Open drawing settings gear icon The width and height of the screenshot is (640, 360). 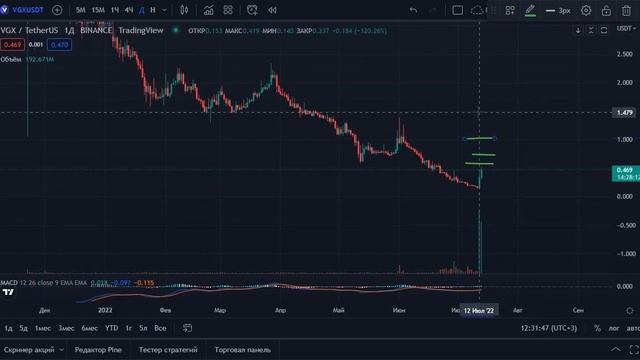coord(586,10)
